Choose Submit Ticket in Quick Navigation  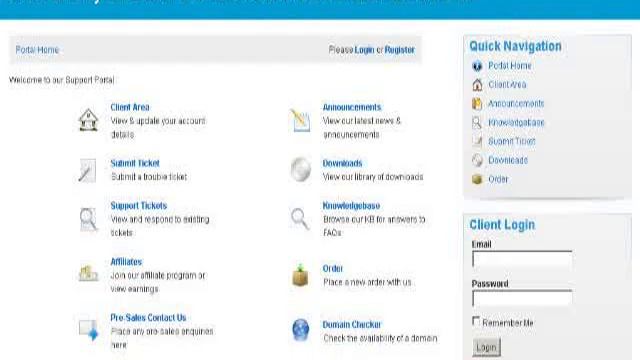(512, 141)
